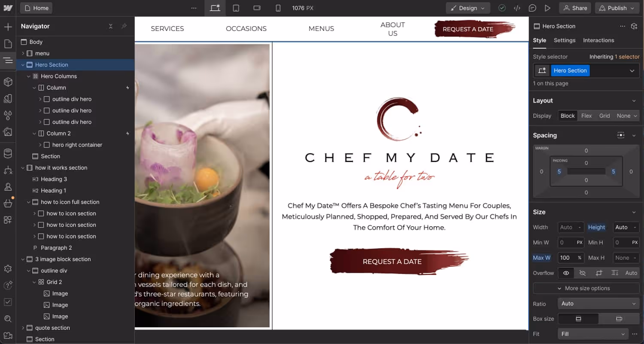Open the Ratio Auto dropdown
This screenshot has height=344, width=644.
(598, 304)
